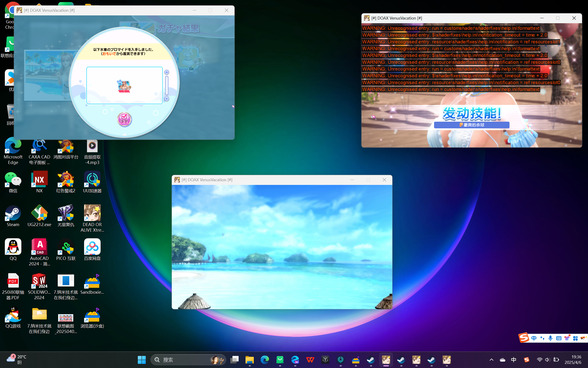Expand hidden system tray icons chevron
This screenshot has height=368, width=588.
491,360
